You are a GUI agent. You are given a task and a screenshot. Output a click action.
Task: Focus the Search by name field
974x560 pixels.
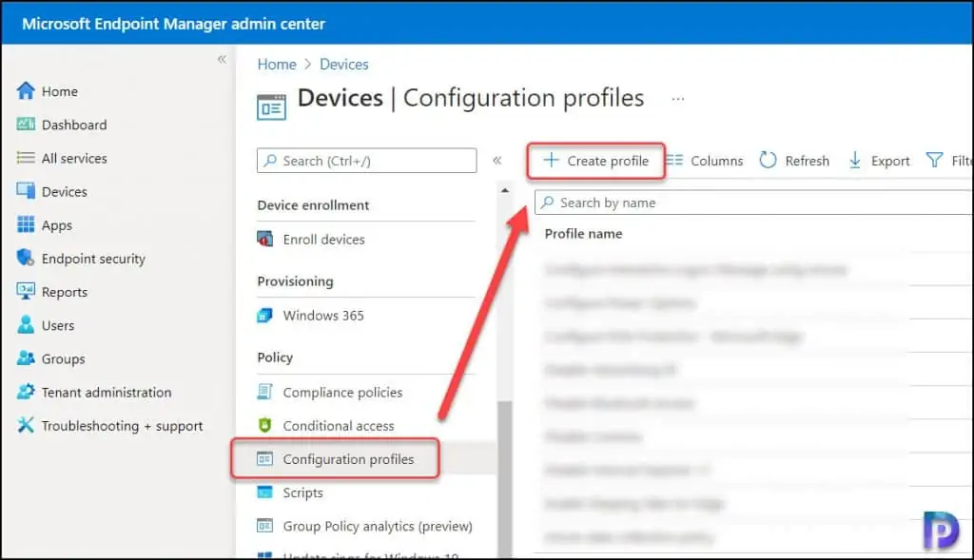[753, 203]
